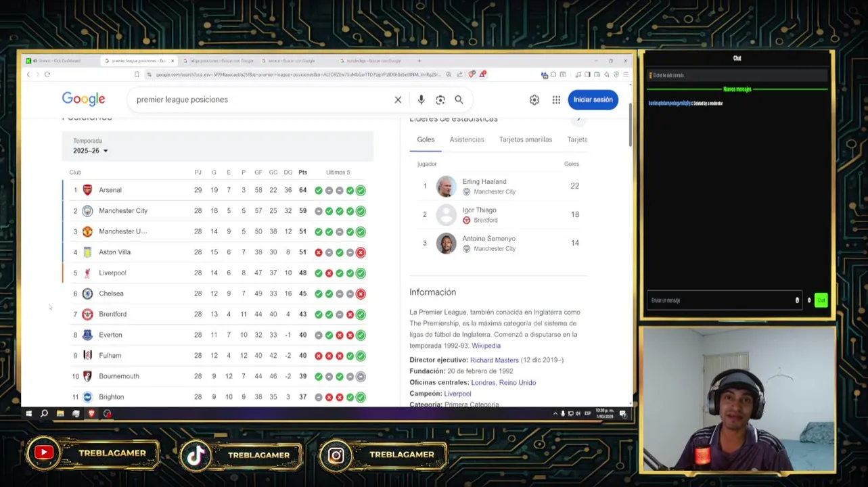Image resolution: width=868 pixels, height=487 pixels.
Task: Open the emoji picker in chat box
Action: point(797,300)
